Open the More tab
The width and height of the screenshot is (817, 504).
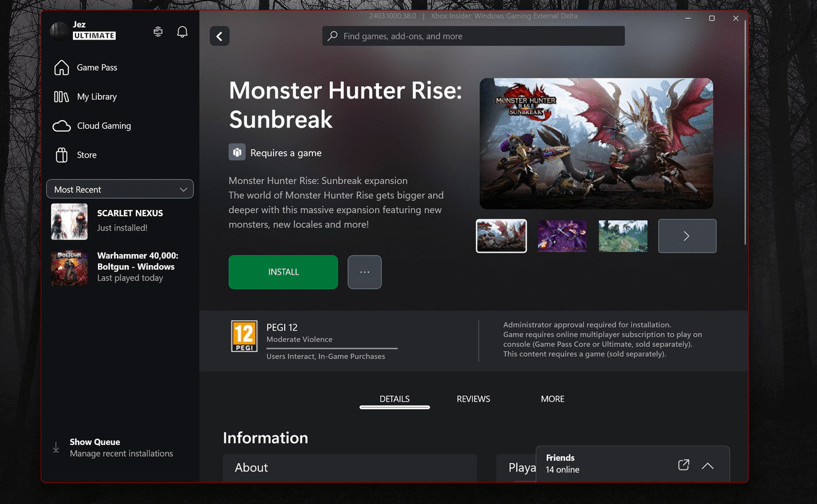click(x=552, y=398)
